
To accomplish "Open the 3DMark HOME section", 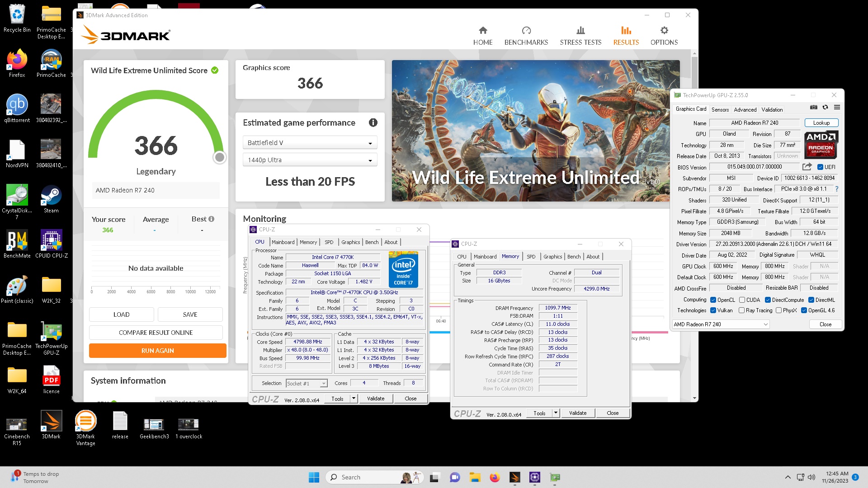I will [x=482, y=36].
